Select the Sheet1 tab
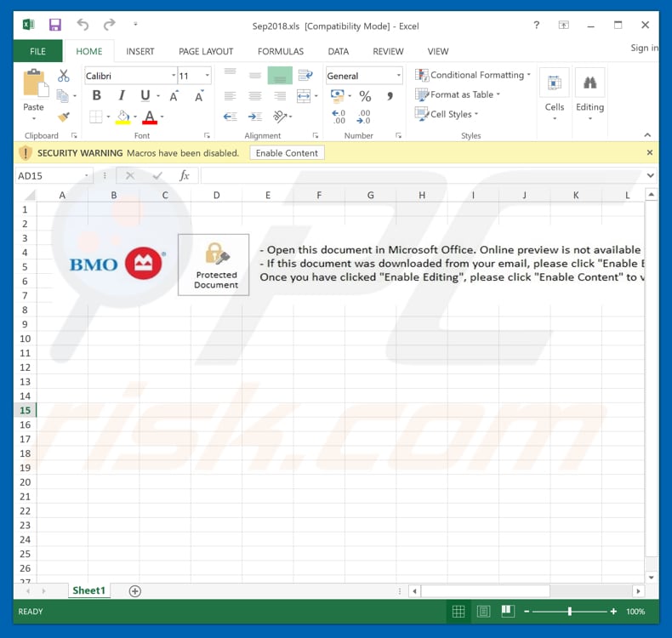 tap(88, 590)
